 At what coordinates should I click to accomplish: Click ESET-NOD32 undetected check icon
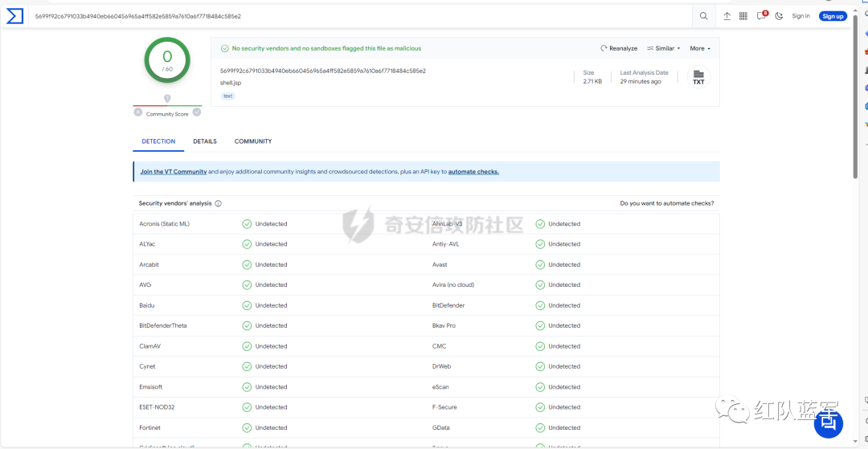247,407
